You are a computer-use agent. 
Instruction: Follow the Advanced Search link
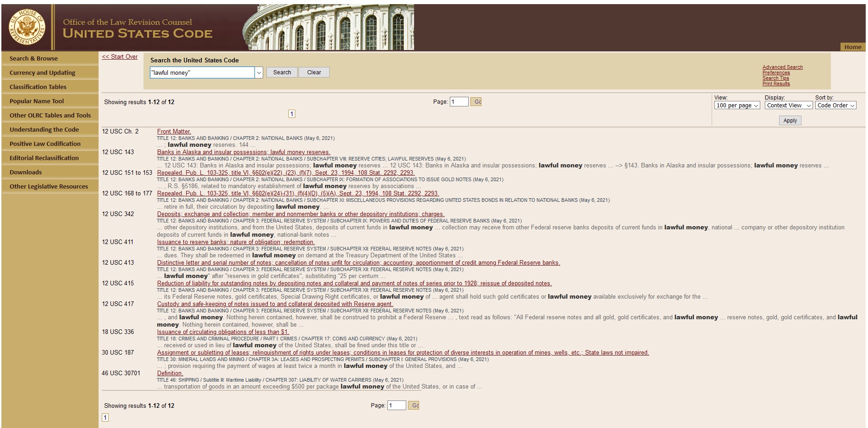click(782, 67)
